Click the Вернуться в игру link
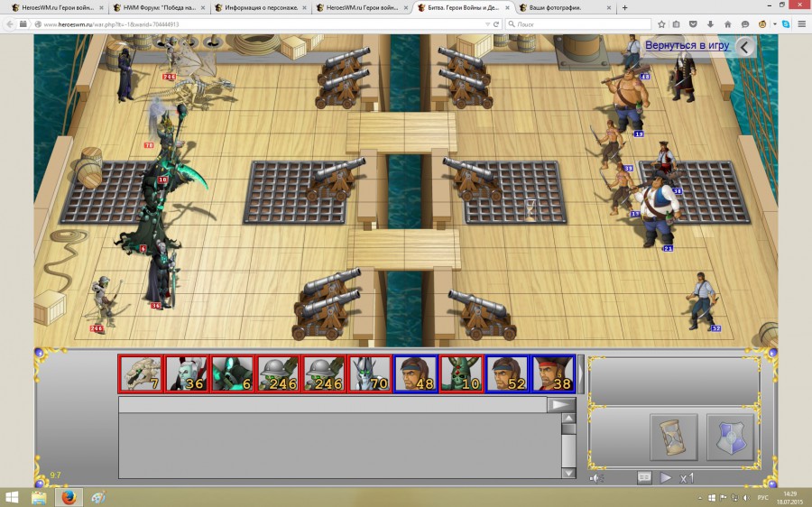 click(687, 46)
